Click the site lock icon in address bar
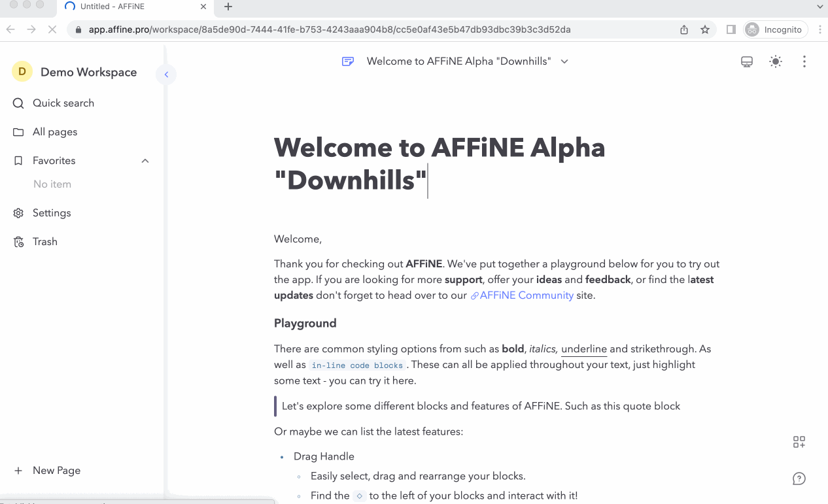The height and width of the screenshot is (504, 828). coord(78,29)
